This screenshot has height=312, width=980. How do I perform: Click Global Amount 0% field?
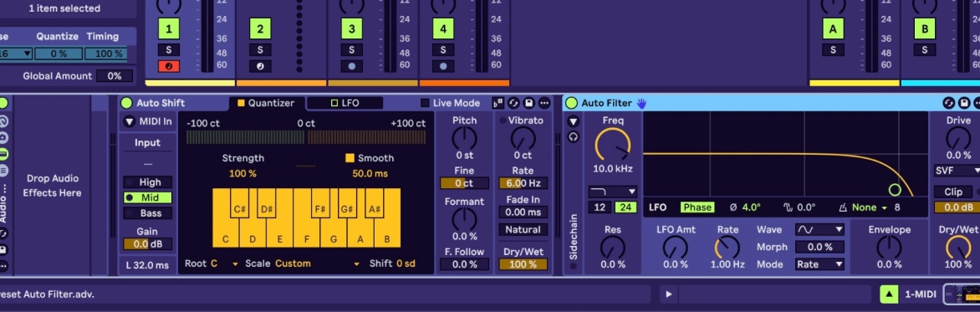tap(115, 76)
